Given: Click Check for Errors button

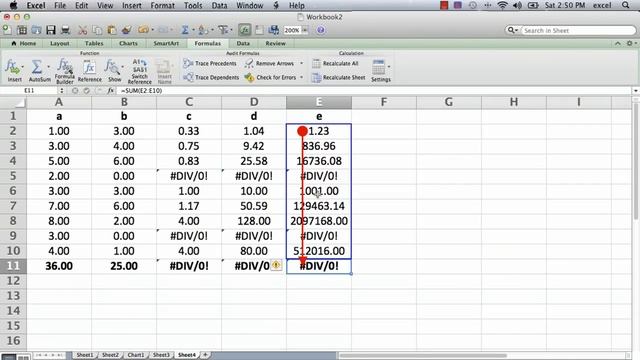Looking at the screenshot, I should 270,77.
